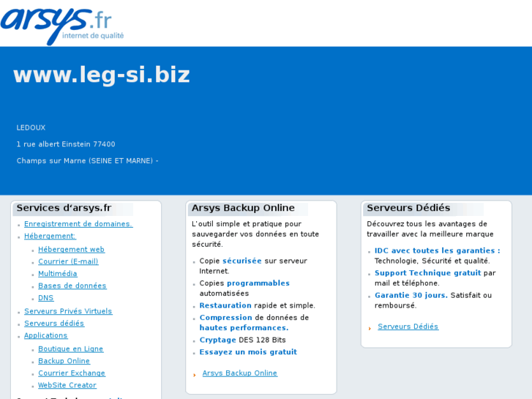Click the Serveurs Dédiés panel heading
Viewport: 532px width, 399px height.
(x=408, y=208)
